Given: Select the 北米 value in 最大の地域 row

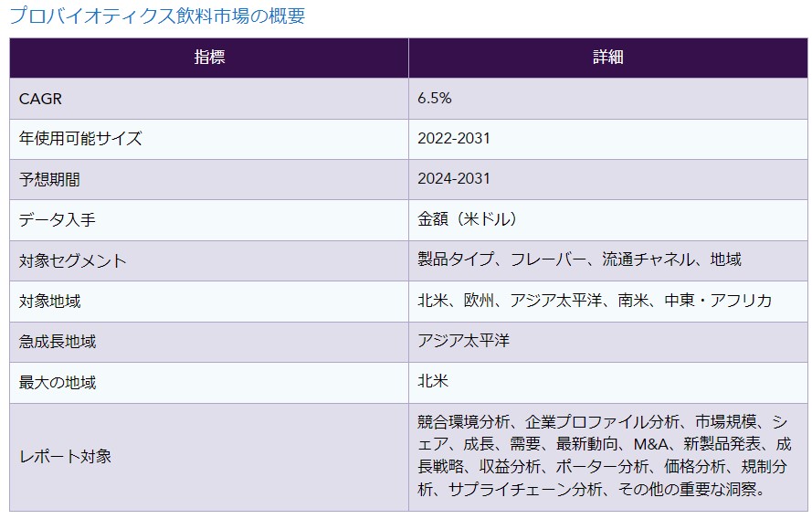Looking at the screenshot, I should [x=433, y=381].
